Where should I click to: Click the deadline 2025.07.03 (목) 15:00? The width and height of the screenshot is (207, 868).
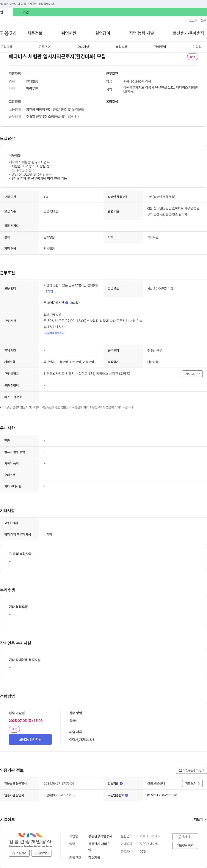pos(26,721)
